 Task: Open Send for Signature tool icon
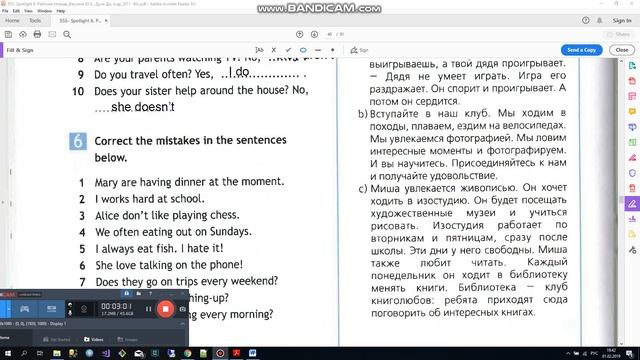(x=632, y=219)
